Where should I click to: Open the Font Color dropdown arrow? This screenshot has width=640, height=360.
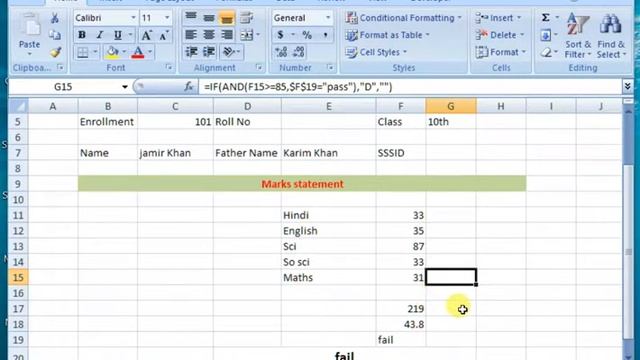tap(150, 52)
